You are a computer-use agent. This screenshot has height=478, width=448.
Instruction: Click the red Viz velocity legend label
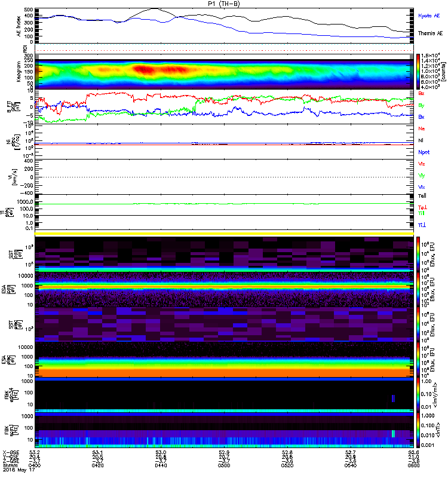click(422, 164)
